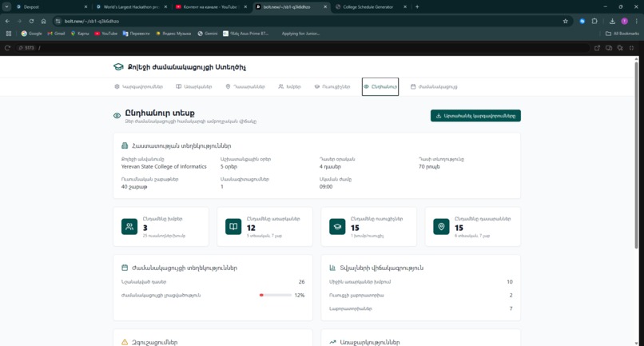
Task: Open the Chrome three-dot menu
Action: coord(636,21)
